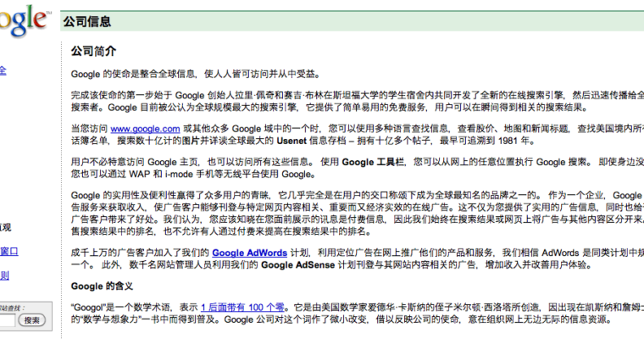Click the bold 'Usenet' word
Screen dimensions: 644x339
[291, 141]
